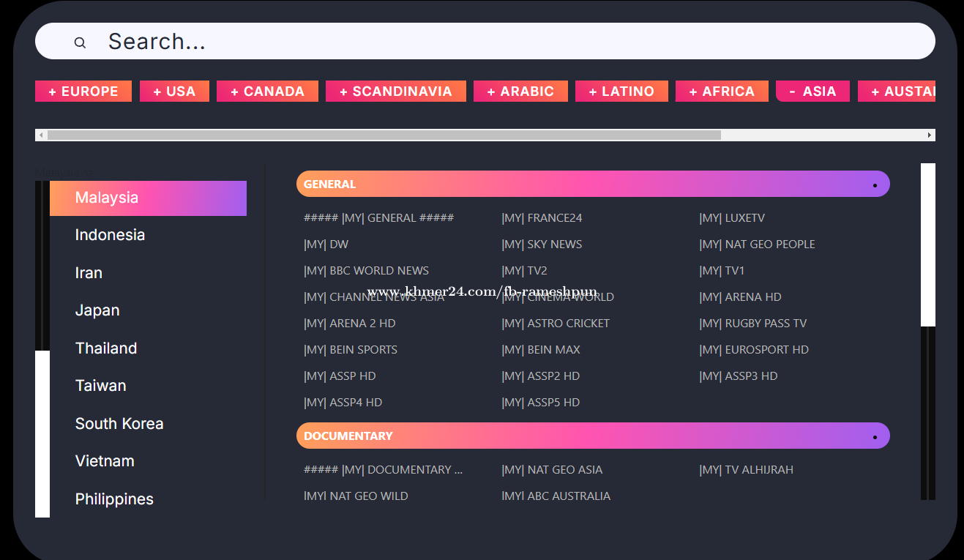Open the Philippines country entry

[x=114, y=499]
